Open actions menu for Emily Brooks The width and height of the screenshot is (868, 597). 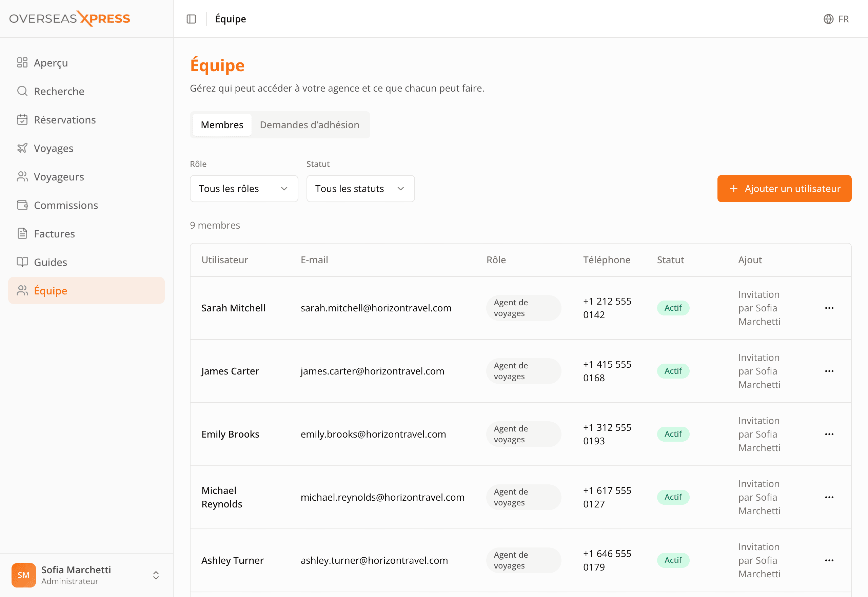tap(829, 434)
